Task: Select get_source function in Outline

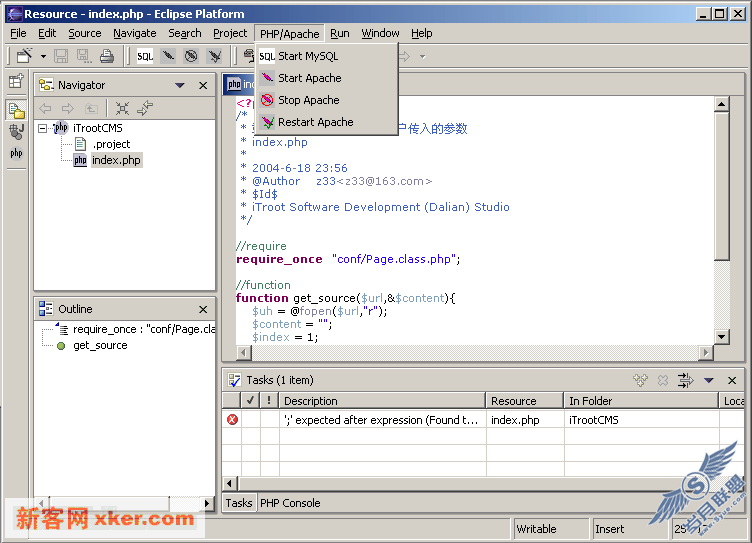Action: point(100,345)
